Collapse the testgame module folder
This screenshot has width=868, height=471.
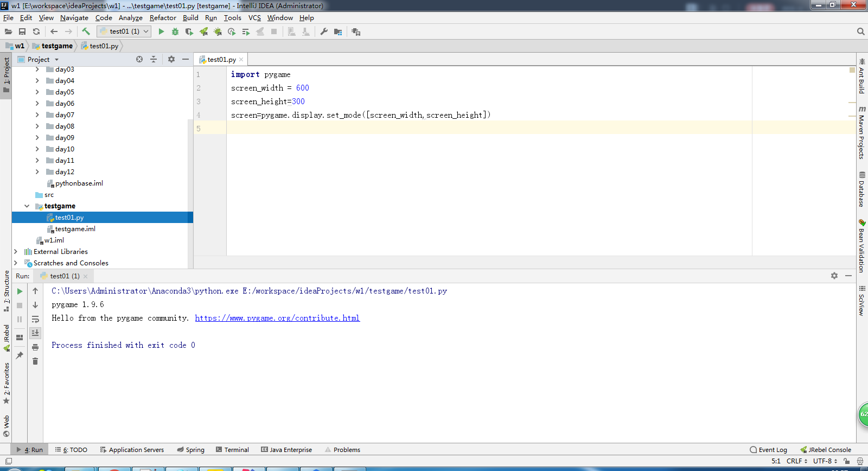coord(27,206)
